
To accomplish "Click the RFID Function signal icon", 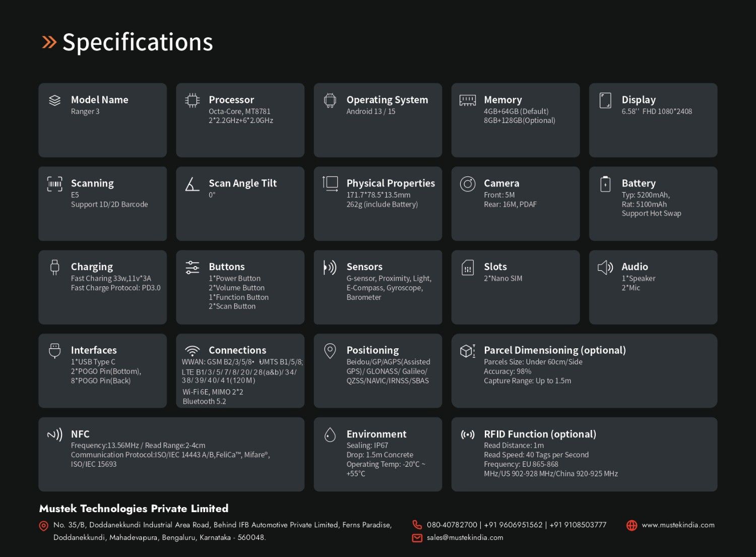I will (x=468, y=435).
